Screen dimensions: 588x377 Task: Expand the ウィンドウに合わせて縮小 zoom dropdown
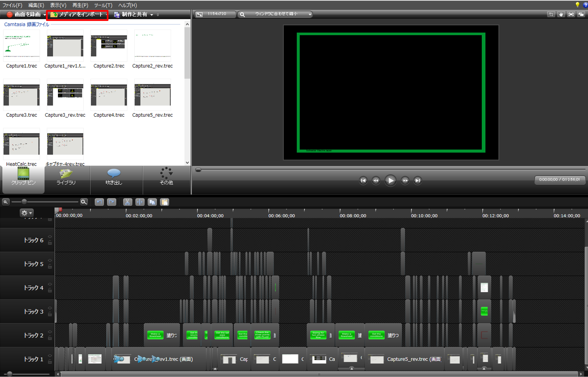point(310,14)
